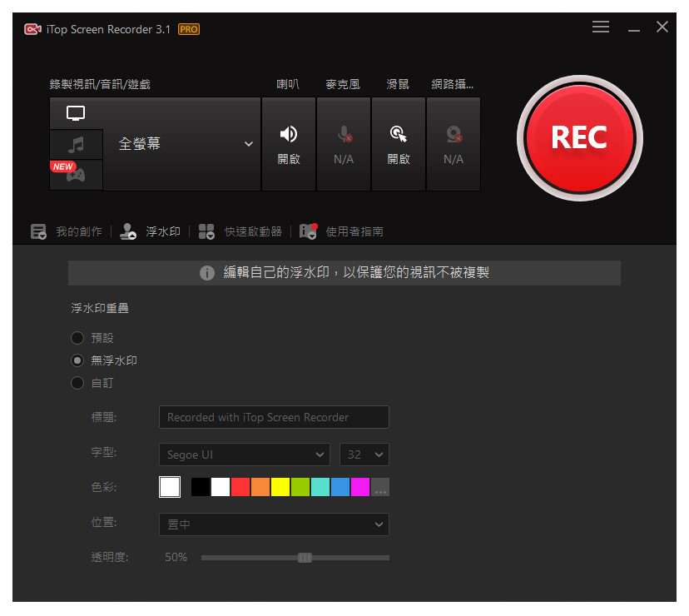Toggle the speaker 喇叭 audio button
Screen dimensions: 689x616
[289, 144]
